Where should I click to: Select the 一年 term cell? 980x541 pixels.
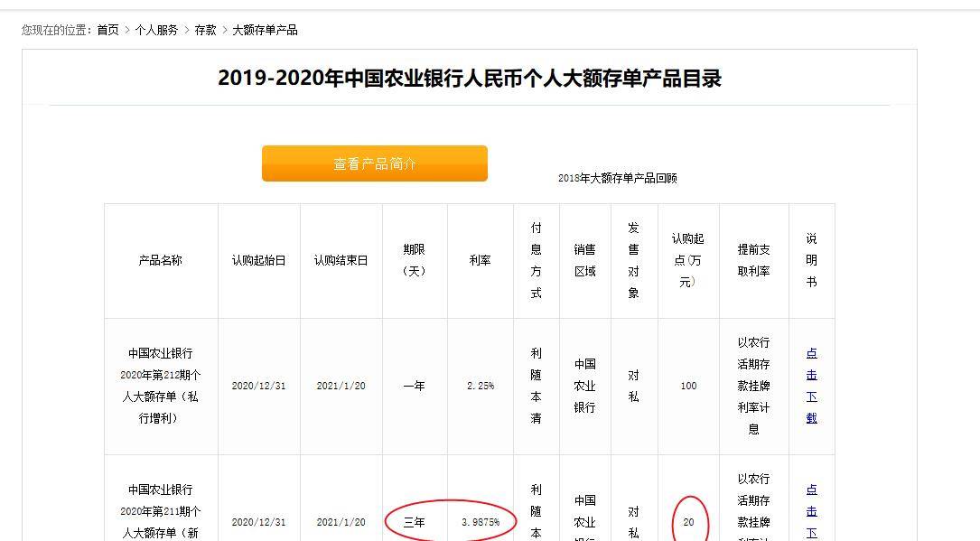click(415, 386)
